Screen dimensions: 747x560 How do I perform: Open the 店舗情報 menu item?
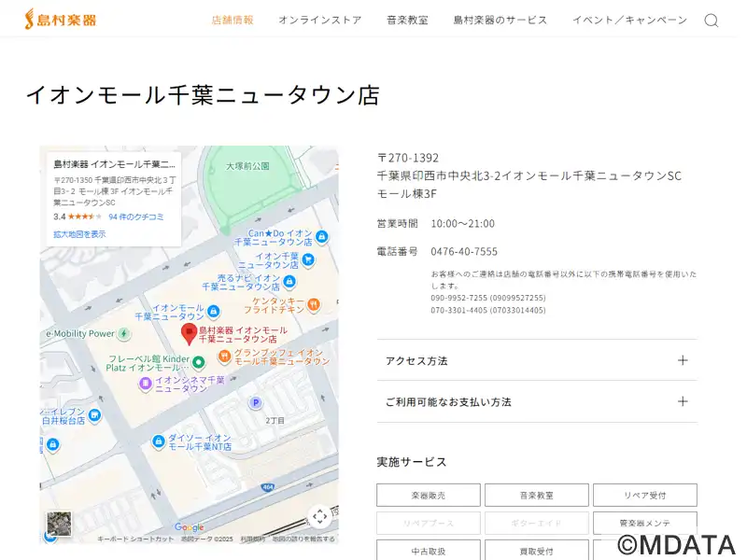click(233, 20)
